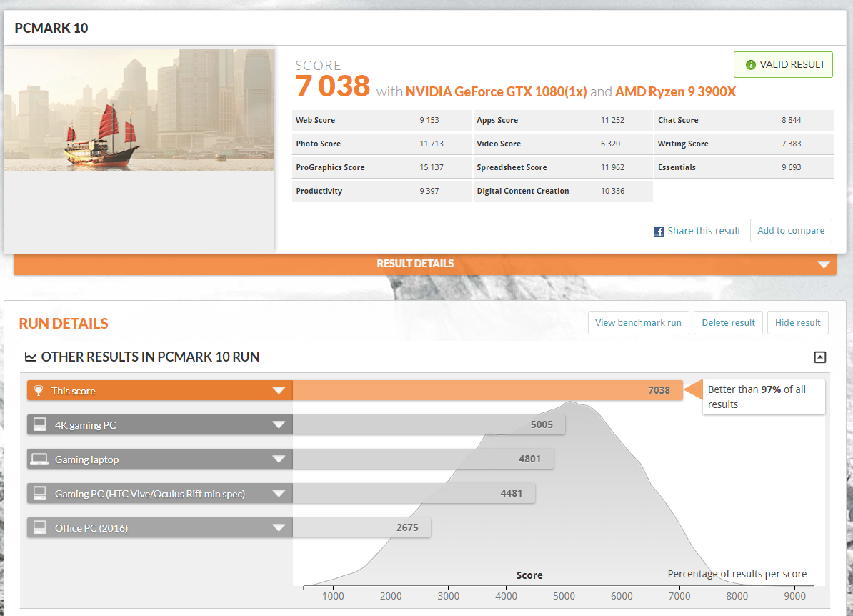Click the 5000 tick on the score axis

point(564,596)
